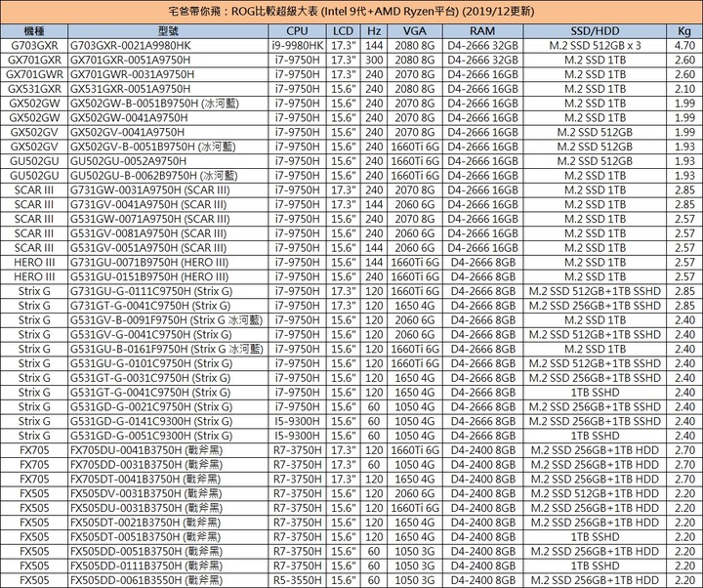Screen dimensions: 703x588
Task: Click the LCD column header
Action: [343, 31]
